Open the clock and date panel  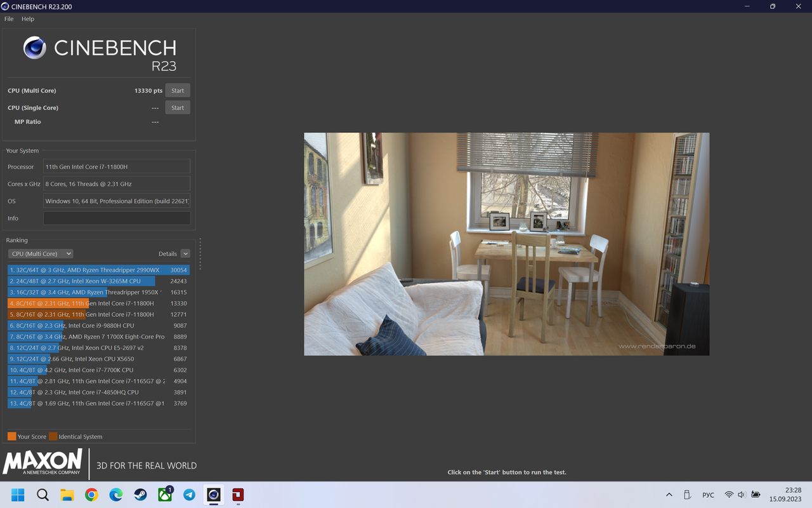click(x=786, y=495)
